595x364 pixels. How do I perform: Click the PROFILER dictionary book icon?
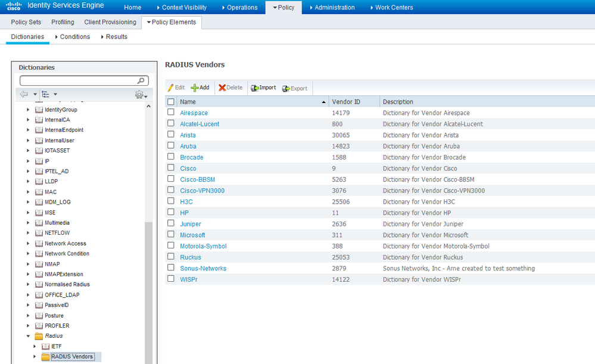point(39,326)
